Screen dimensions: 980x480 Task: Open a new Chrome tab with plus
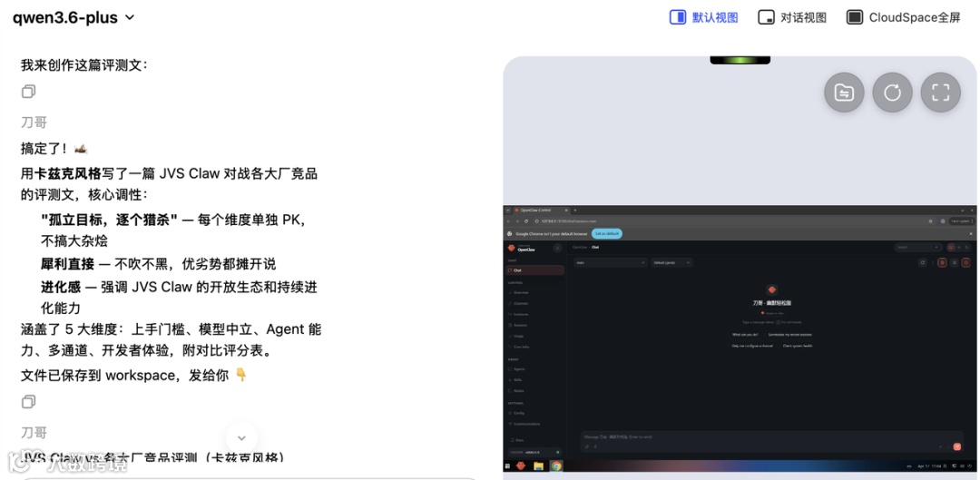click(575, 210)
